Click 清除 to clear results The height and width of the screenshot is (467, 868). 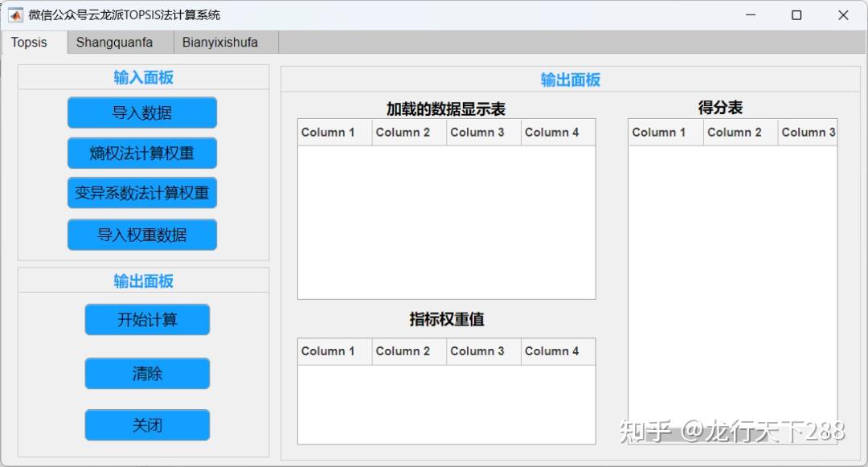[146, 373]
